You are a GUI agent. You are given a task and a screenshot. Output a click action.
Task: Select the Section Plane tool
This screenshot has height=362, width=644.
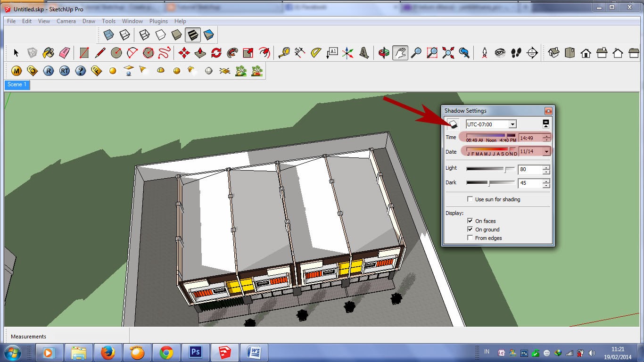pos(532,53)
